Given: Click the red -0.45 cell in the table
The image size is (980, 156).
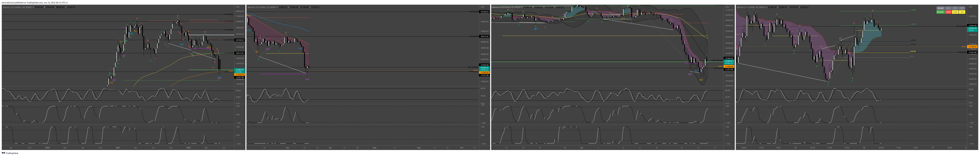Looking at the screenshot, I should point(948,12).
